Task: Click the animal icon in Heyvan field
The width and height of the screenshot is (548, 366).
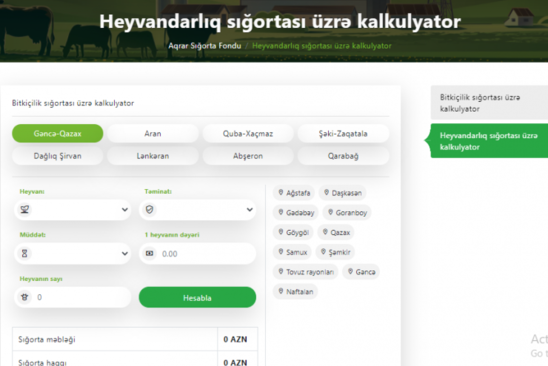Action: 24,210
